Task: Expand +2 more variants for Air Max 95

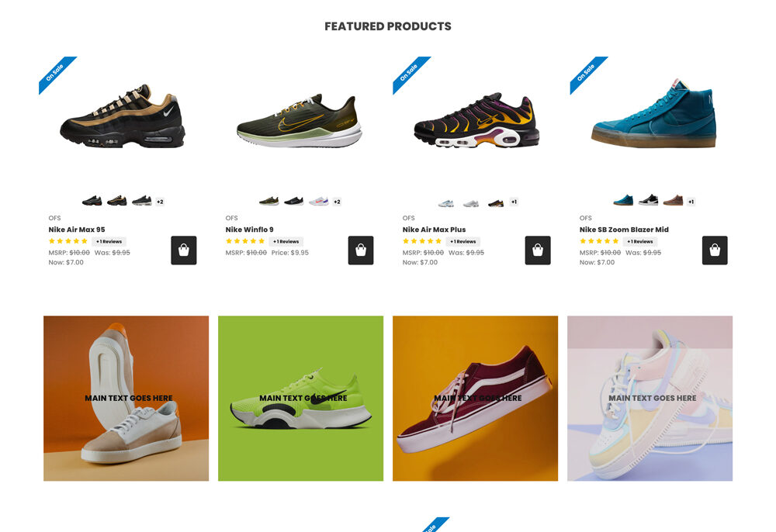Action: (160, 202)
